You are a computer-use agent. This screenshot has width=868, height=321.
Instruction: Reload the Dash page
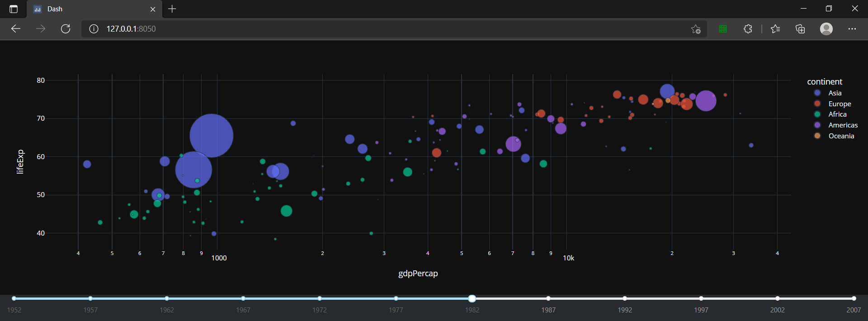pos(66,29)
